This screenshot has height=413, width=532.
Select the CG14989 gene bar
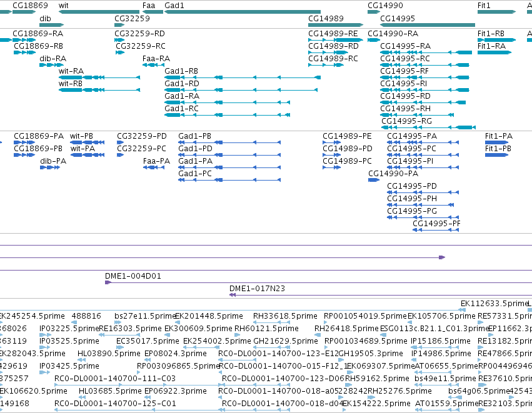[336, 25]
